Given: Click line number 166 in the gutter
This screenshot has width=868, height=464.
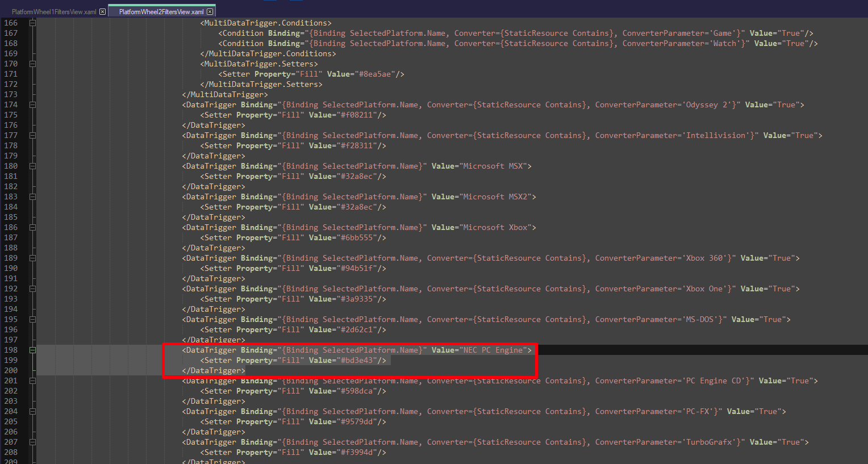Looking at the screenshot, I should [11, 23].
